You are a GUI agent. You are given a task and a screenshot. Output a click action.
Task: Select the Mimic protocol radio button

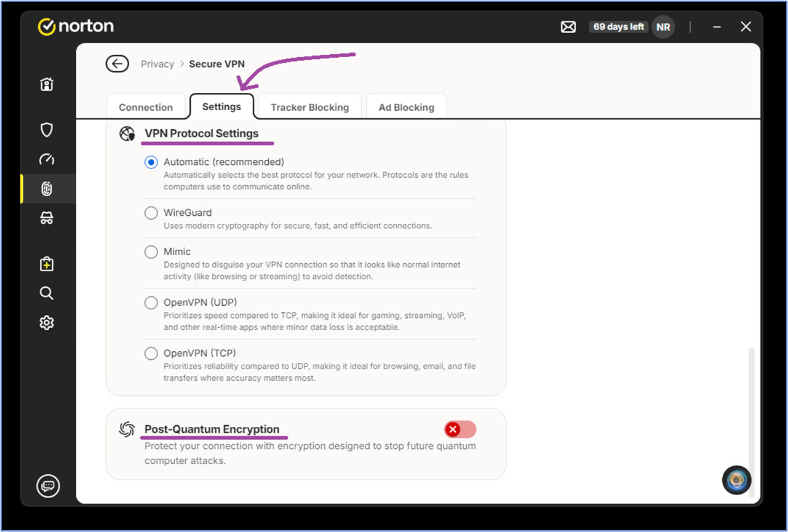[x=151, y=252]
